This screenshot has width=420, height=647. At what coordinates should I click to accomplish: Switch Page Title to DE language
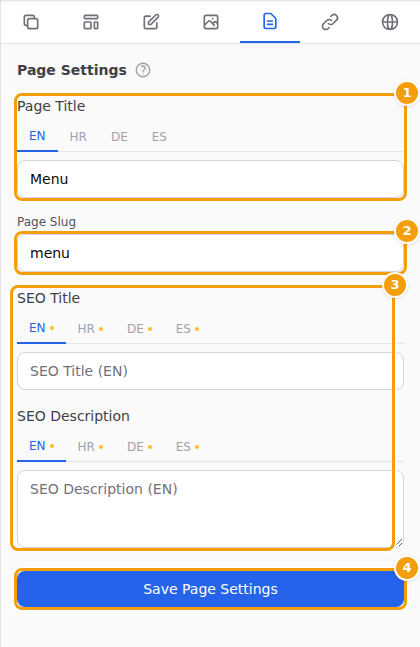click(119, 137)
